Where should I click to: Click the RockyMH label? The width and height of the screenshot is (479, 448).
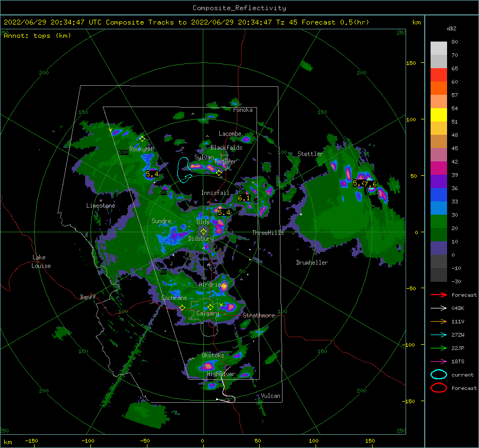141,149
